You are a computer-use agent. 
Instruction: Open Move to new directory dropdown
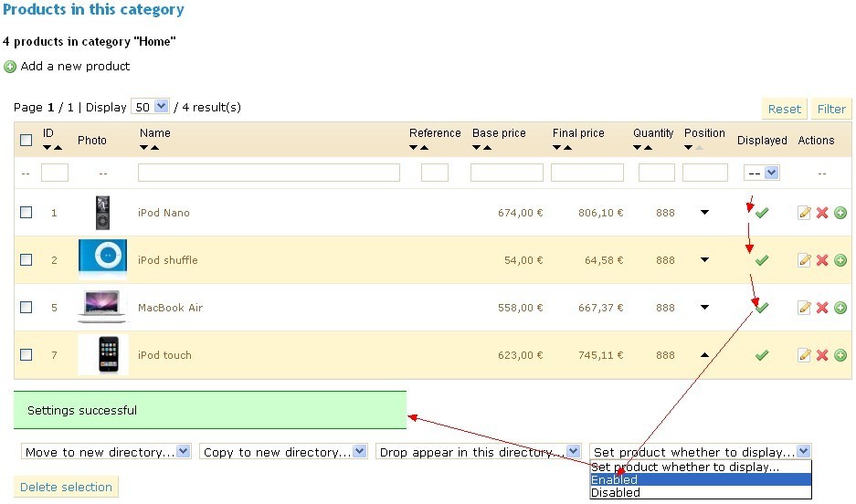tap(106, 452)
